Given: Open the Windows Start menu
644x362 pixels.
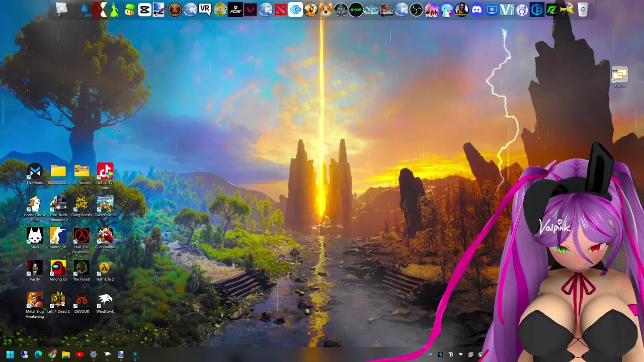Looking at the screenshot, I should [10, 354].
